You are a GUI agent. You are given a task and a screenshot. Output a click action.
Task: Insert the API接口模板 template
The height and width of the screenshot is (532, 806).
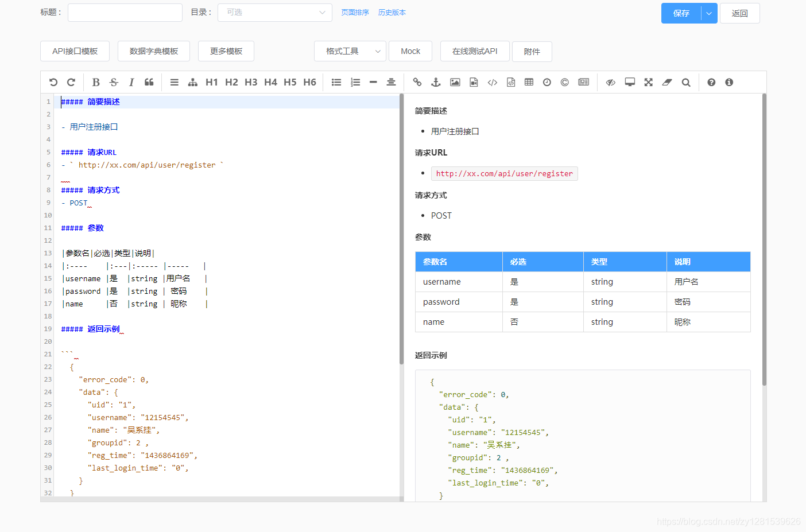coord(75,51)
